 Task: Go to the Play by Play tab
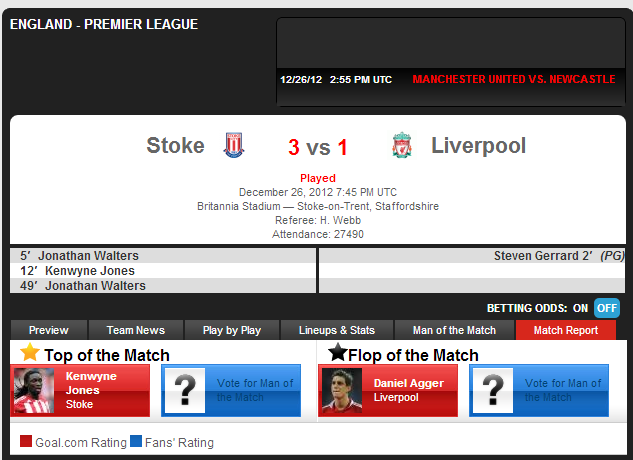[x=232, y=330]
